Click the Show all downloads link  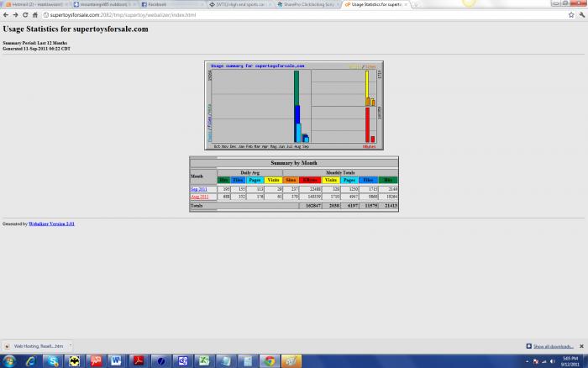[554, 346]
